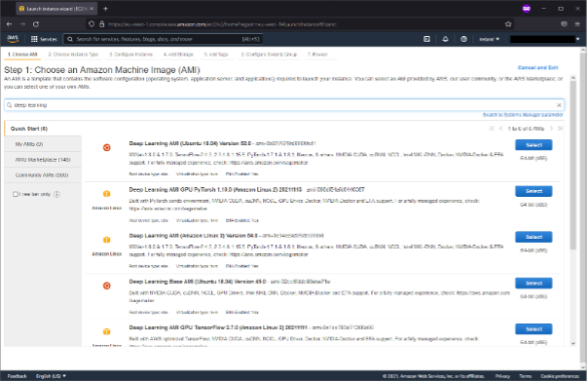
Task: Open the AWS Marketplace category
Action: 43,160
